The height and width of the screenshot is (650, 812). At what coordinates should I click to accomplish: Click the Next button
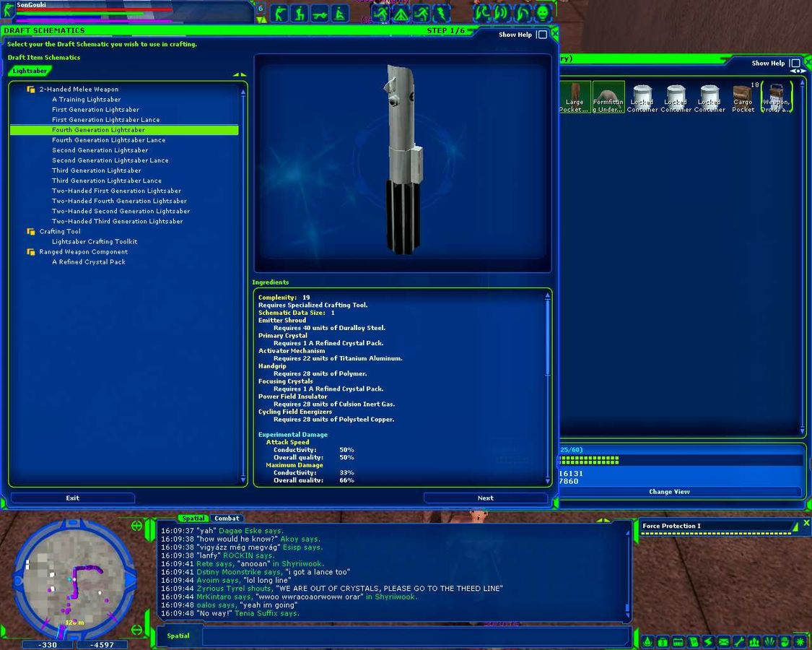[485, 498]
